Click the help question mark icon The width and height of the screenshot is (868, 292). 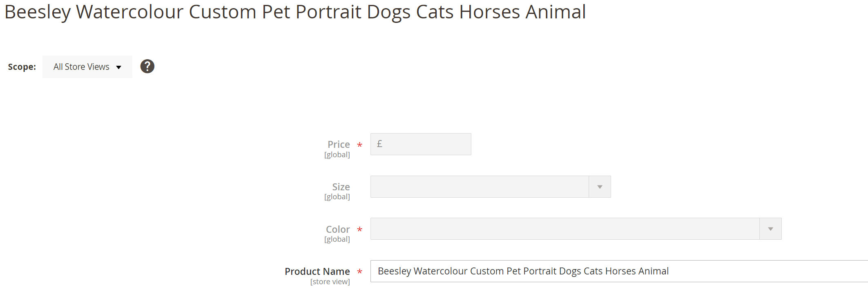pyautogui.click(x=147, y=66)
